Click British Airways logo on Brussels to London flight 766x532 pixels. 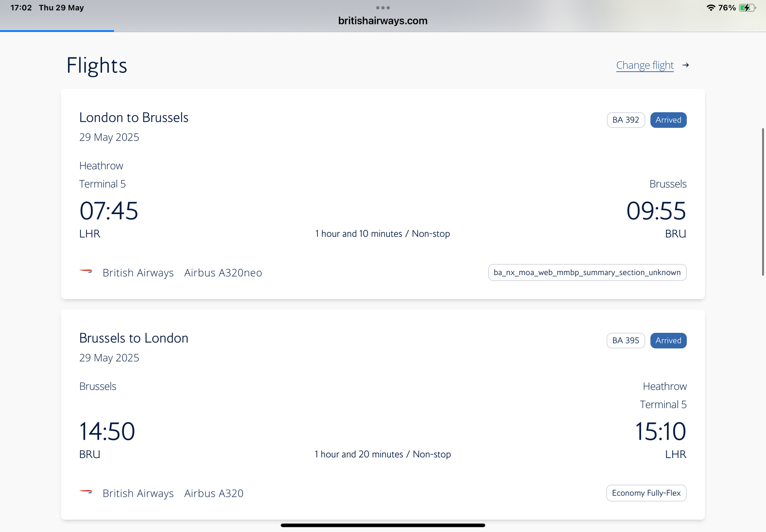86,492
